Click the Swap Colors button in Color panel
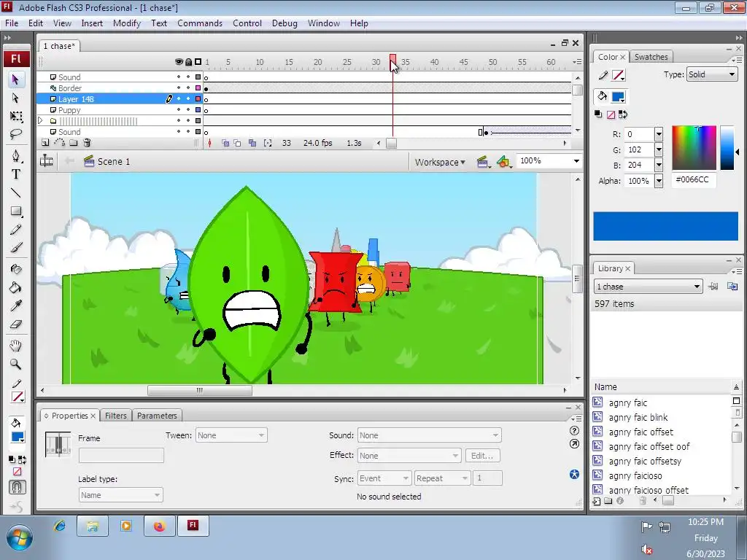This screenshot has height=560, width=747. (623, 114)
